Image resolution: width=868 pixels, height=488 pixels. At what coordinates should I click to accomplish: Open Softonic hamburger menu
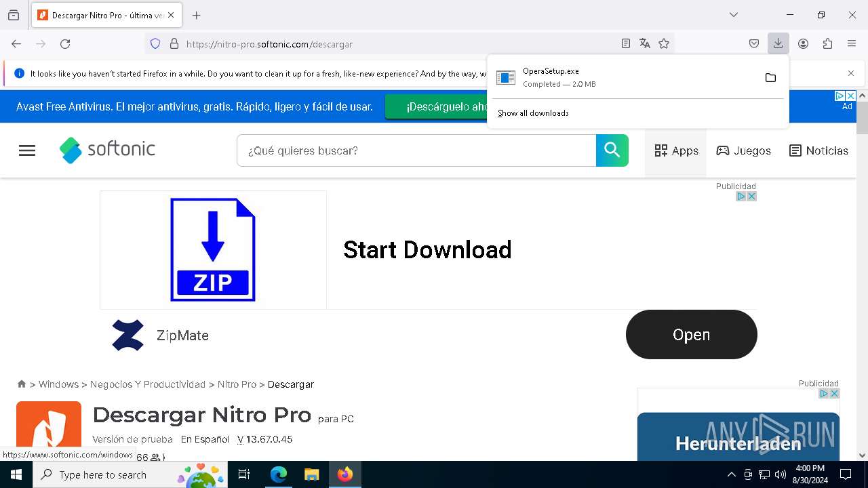(27, 150)
